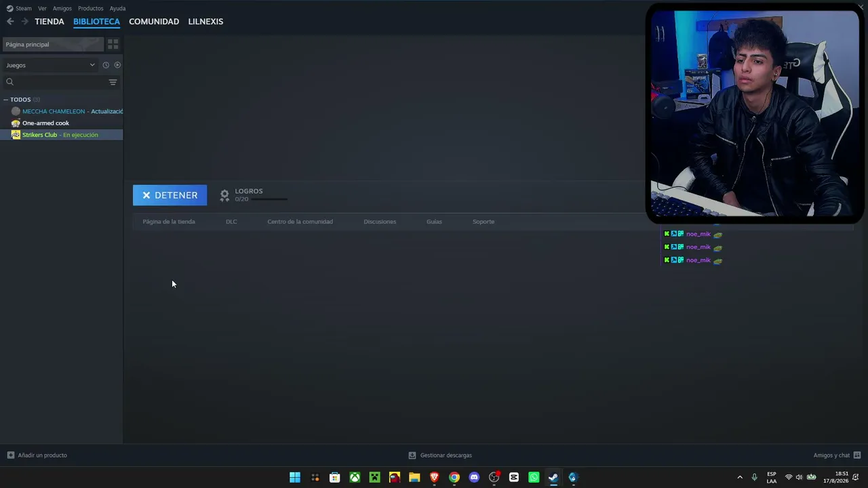Open Gestionar descargas
Viewport: 868px width, 488px height.
(x=440, y=455)
